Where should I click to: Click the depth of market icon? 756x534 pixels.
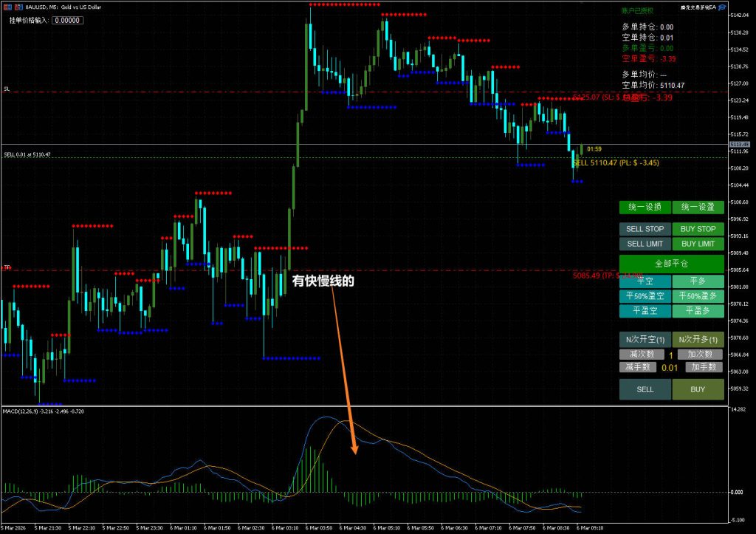(17, 7)
